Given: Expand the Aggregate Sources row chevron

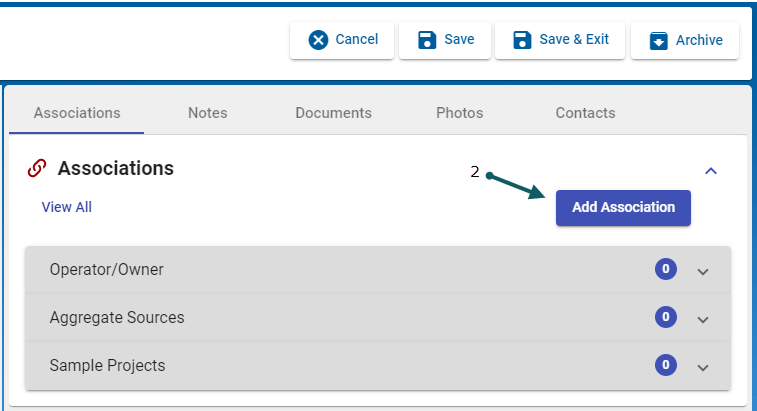Looking at the screenshot, I should (x=703, y=319).
